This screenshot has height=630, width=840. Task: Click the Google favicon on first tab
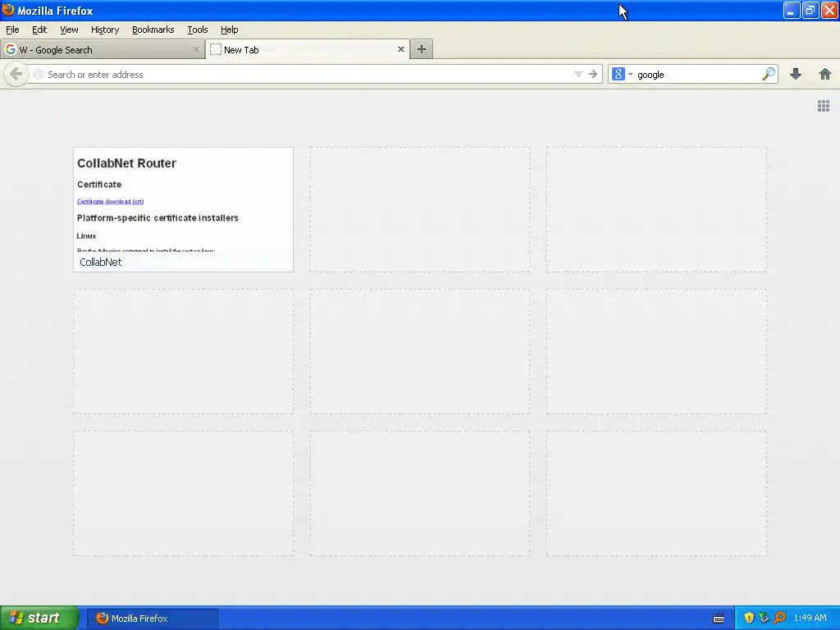point(10,49)
